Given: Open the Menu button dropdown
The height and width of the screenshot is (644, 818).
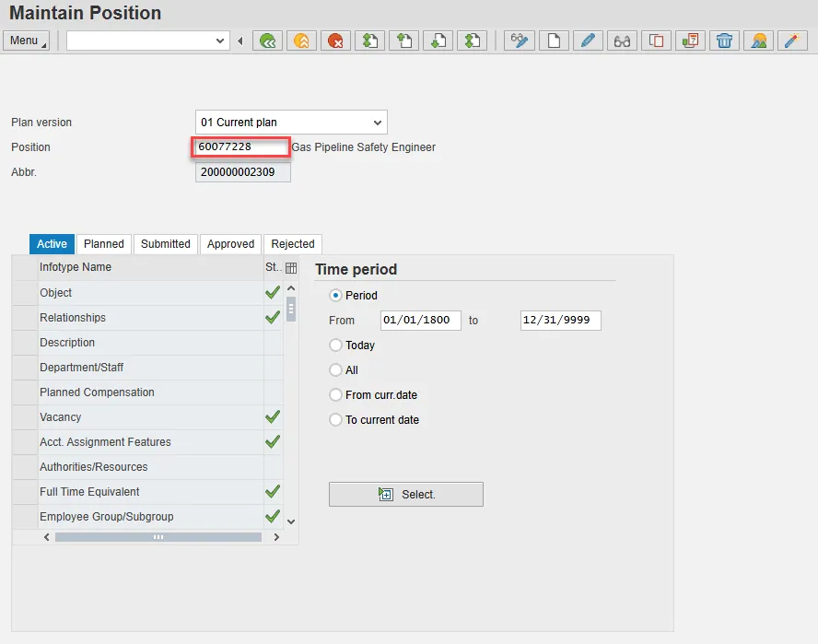Looking at the screenshot, I should coord(26,41).
